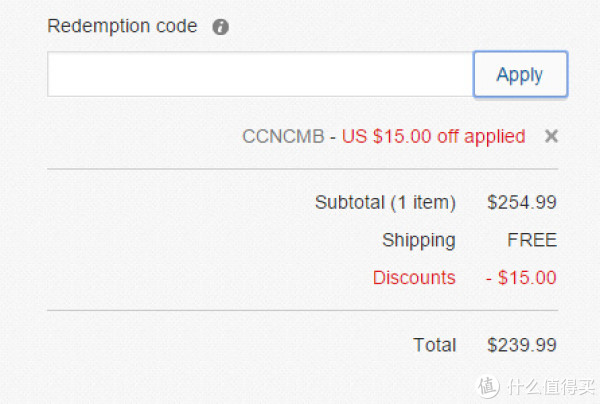Click the red Discounts label
Screen dimensions: 600x404
pyautogui.click(x=414, y=278)
